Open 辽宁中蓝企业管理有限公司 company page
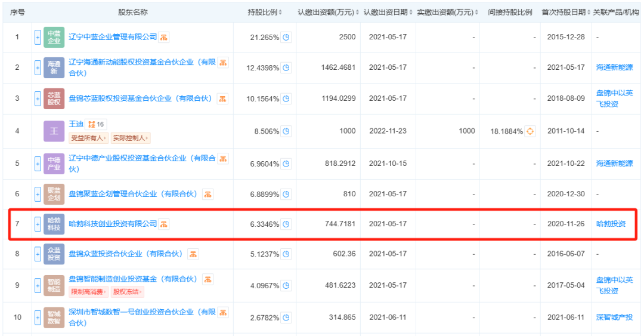 pos(113,37)
